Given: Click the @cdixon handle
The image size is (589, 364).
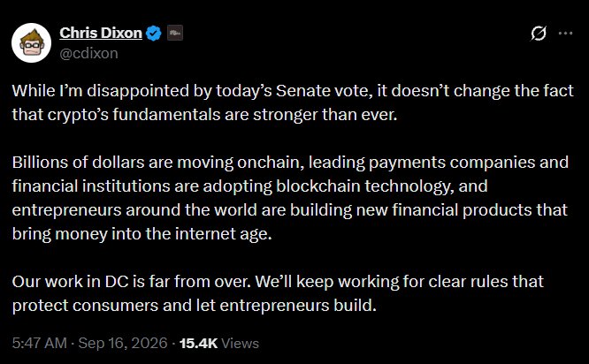Looking at the screenshot, I should (x=88, y=53).
